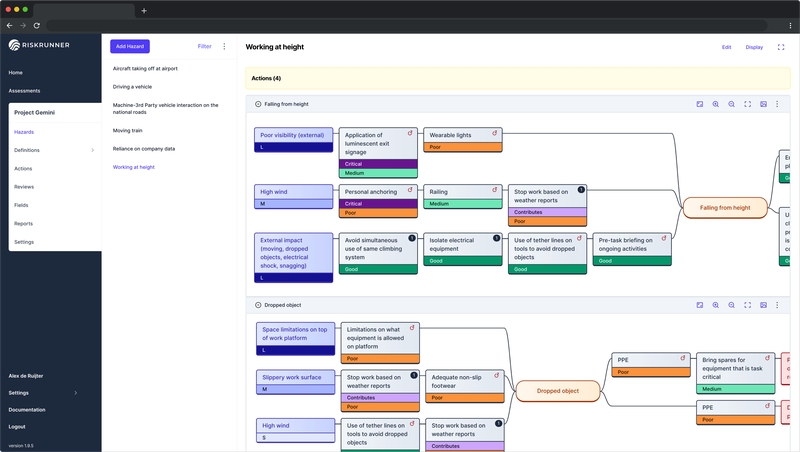
Task: Collapse the Dropped object section
Action: coord(258,305)
